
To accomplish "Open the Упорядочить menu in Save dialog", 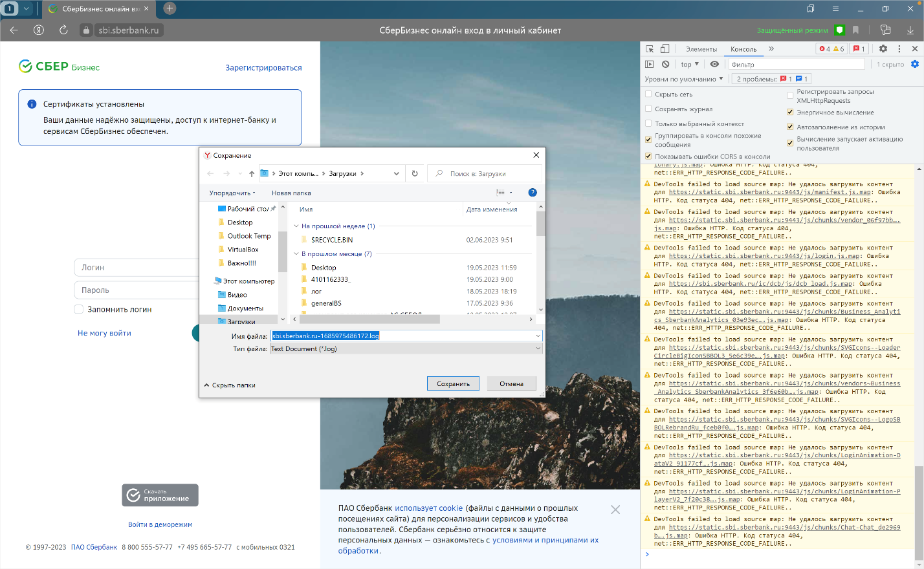I will [x=232, y=193].
